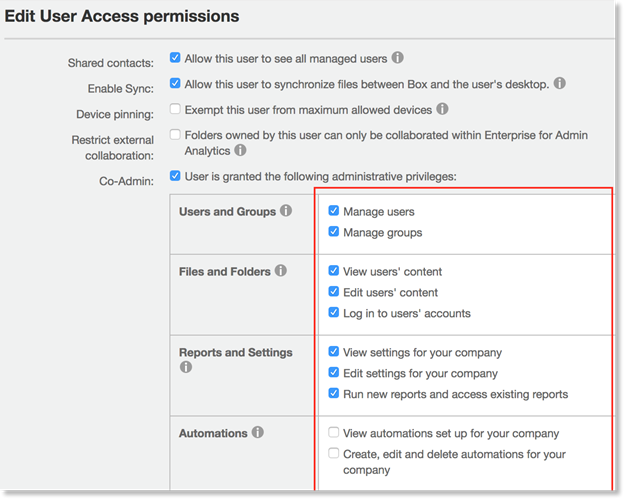Toggle the Co-Admin administrative privileges checkbox
The image size is (624, 499).
pyautogui.click(x=176, y=176)
